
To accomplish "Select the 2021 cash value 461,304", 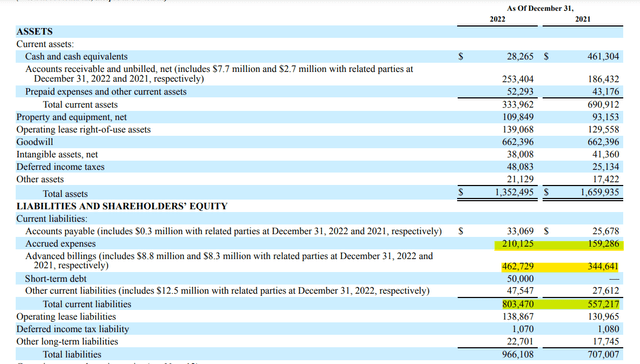I will (603, 56).
